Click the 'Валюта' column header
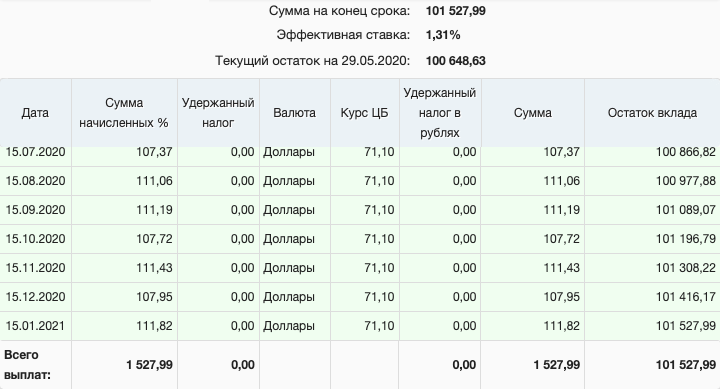 point(294,113)
